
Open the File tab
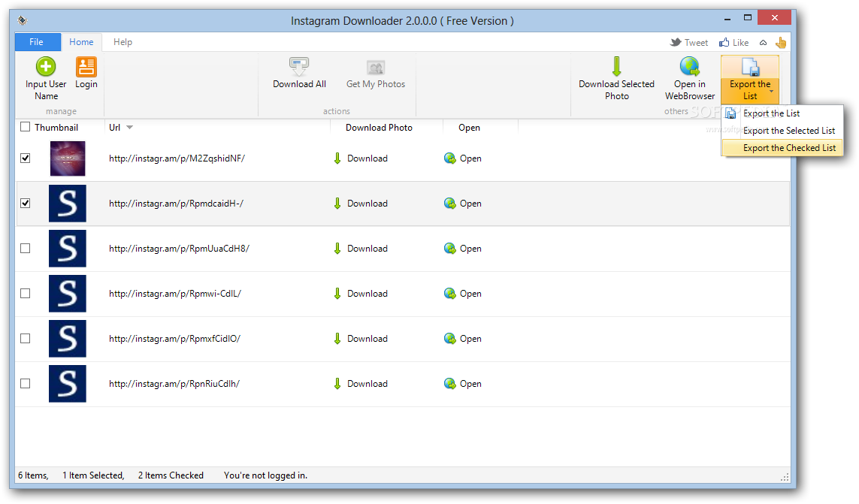coord(37,41)
